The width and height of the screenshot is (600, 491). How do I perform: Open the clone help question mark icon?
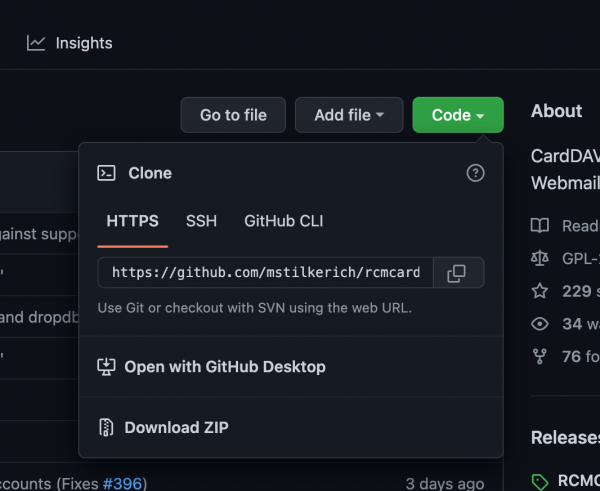tap(475, 173)
